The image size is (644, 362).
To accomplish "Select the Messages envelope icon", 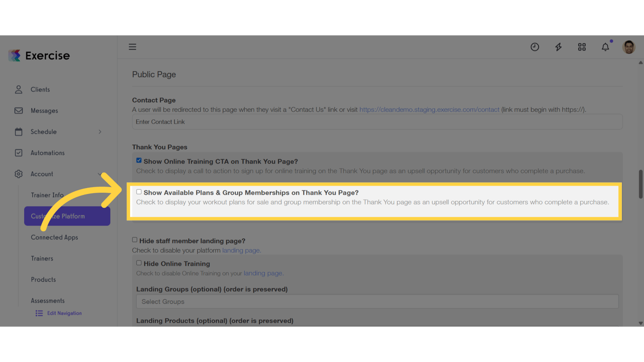I will click(18, 110).
